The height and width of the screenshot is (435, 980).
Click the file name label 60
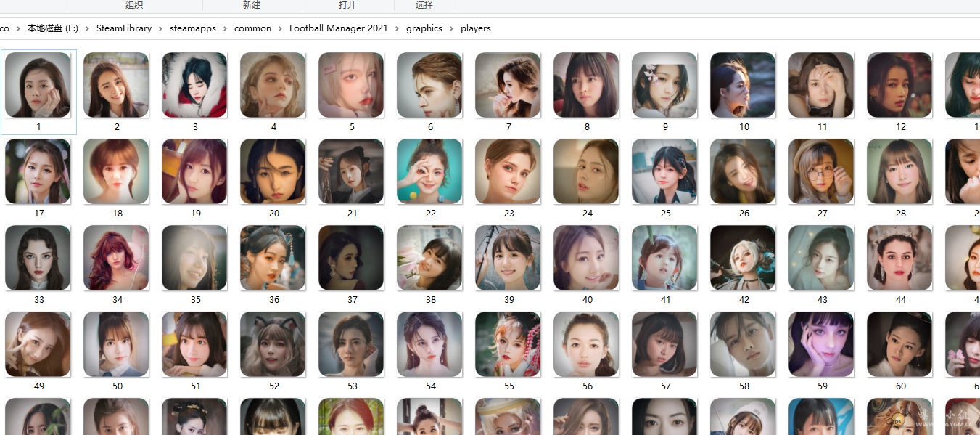pos(901,386)
